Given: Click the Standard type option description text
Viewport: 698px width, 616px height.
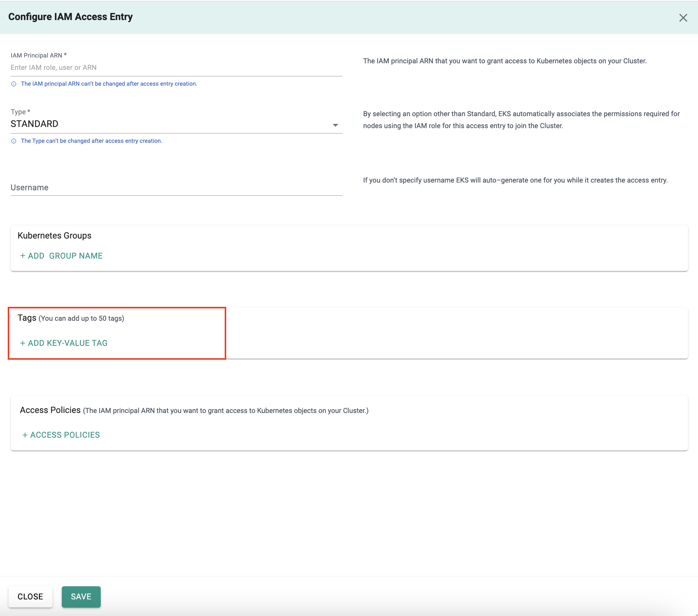Looking at the screenshot, I should [x=521, y=120].
